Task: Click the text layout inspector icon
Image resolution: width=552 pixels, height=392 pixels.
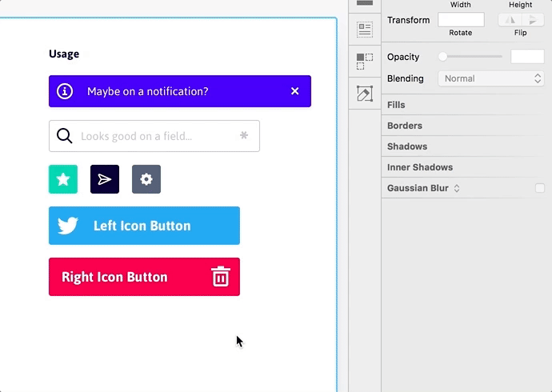Action: tap(365, 30)
